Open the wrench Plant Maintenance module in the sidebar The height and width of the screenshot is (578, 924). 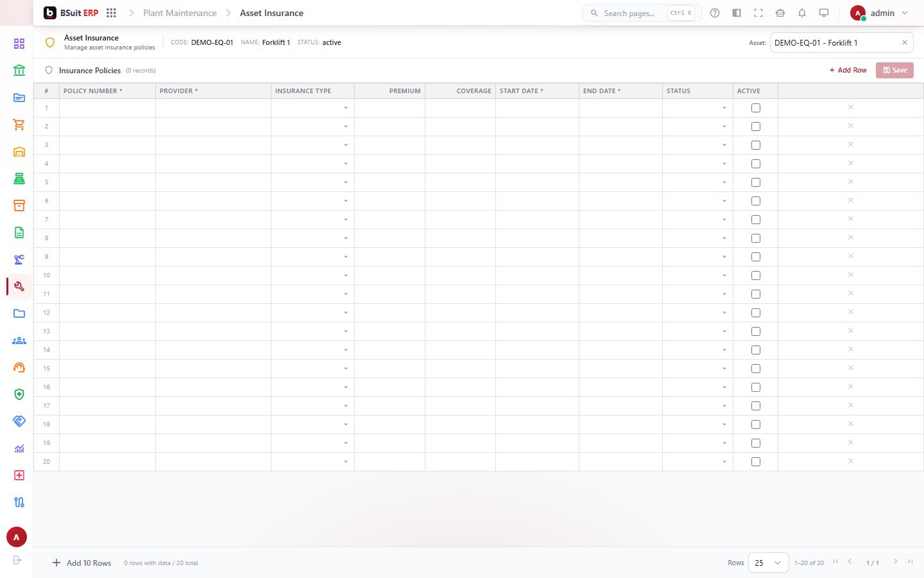coord(19,286)
